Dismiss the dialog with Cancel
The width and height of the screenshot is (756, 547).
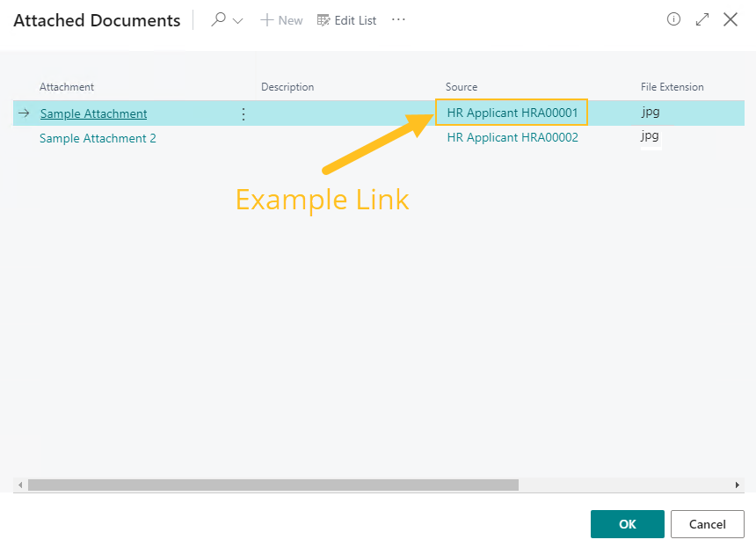(x=707, y=523)
